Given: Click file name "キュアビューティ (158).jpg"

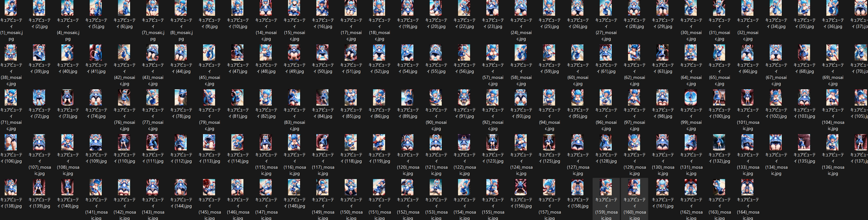Looking at the screenshot, I should pos(577,203).
